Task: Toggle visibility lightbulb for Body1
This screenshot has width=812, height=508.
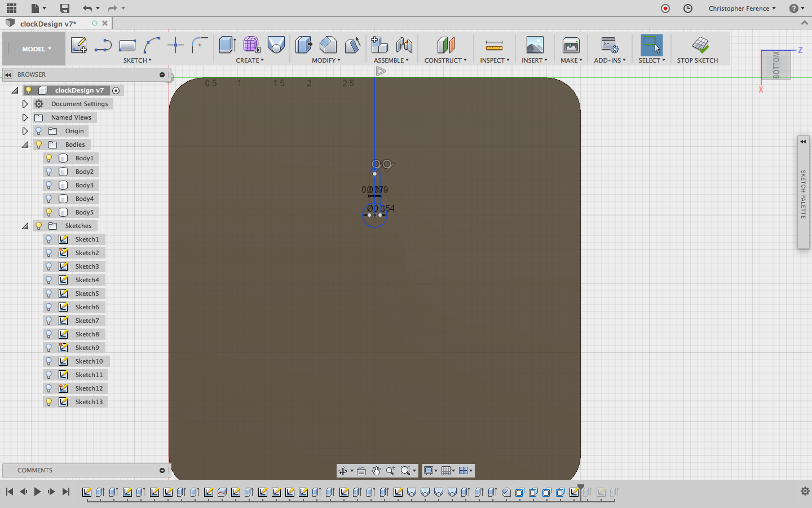Action: (48, 158)
